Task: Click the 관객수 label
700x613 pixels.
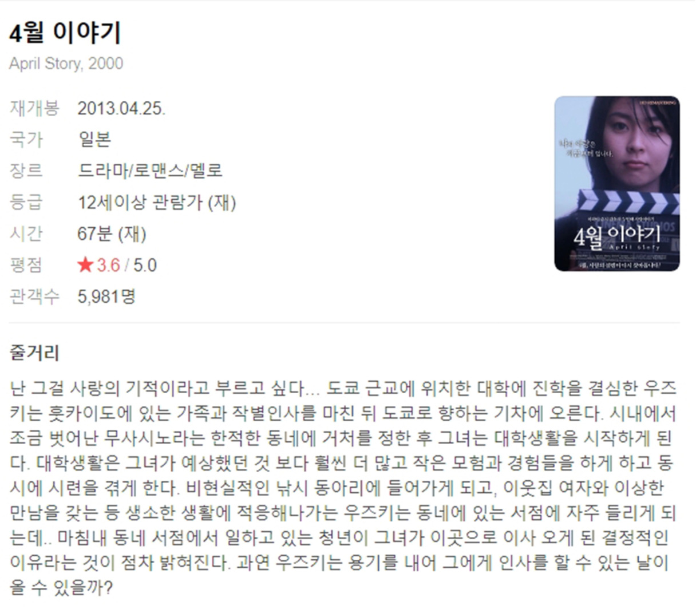Action: point(34,296)
